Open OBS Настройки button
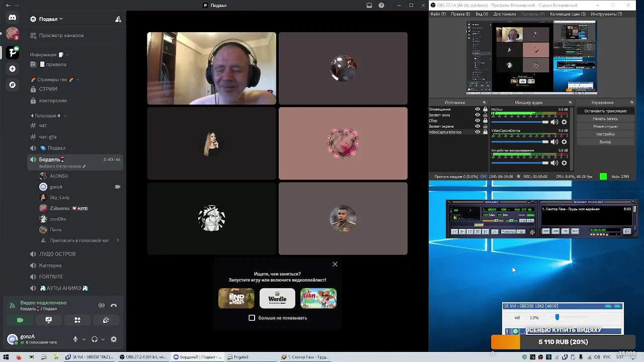Viewport: 644px width, 362px height. [605, 134]
